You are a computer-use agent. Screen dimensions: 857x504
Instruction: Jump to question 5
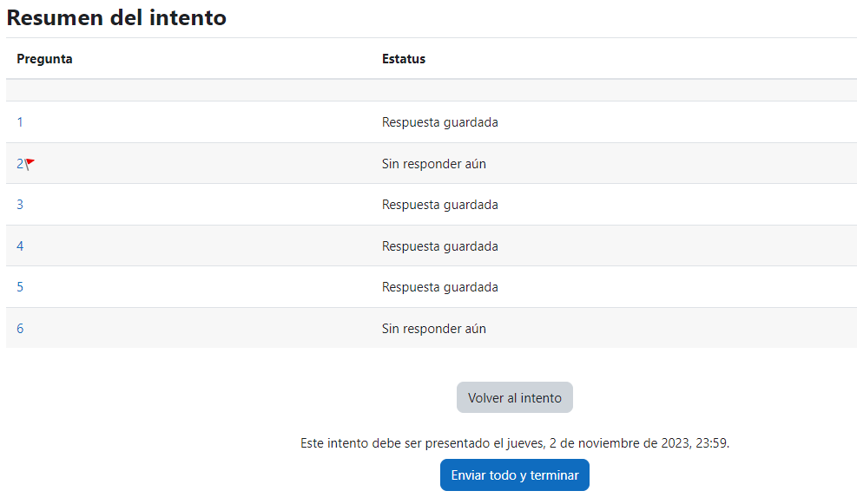(20, 287)
